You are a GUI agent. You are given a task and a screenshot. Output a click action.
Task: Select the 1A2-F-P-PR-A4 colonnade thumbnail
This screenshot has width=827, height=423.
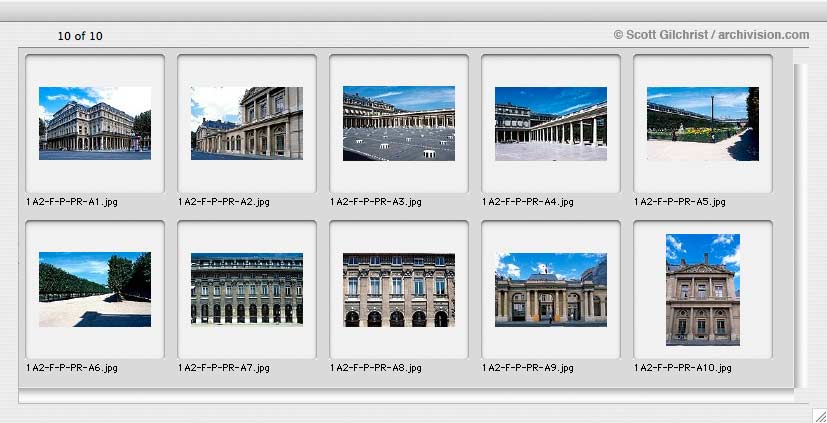click(551, 123)
